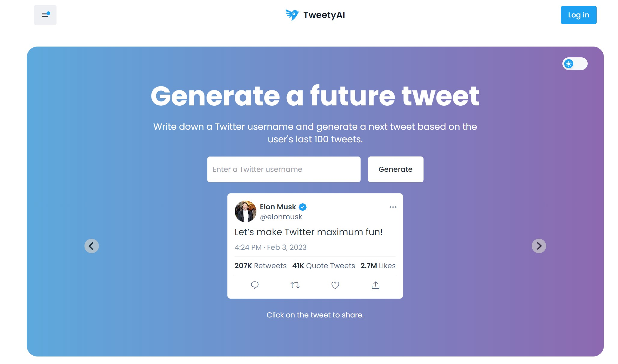Image resolution: width=618 pixels, height=364 pixels.
Task: Like the tweet with the heart icon
Action: (335, 285)
